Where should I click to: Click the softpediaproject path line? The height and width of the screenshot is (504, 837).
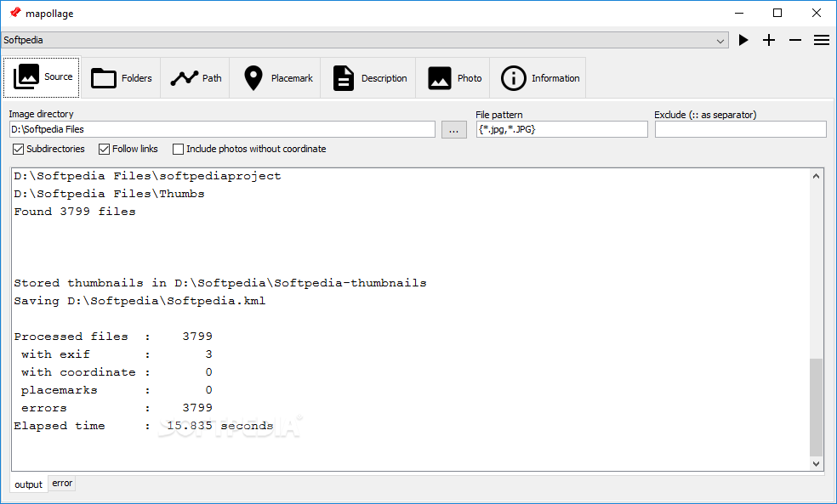[147, 176]
